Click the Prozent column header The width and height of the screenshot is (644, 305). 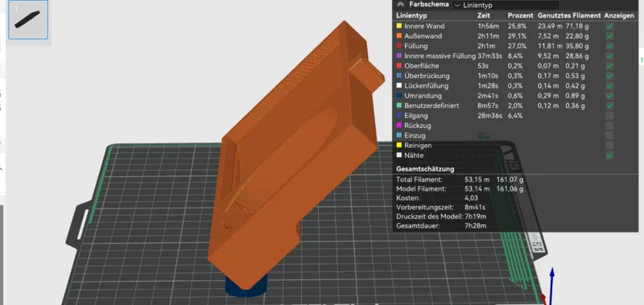coord(520,15)
